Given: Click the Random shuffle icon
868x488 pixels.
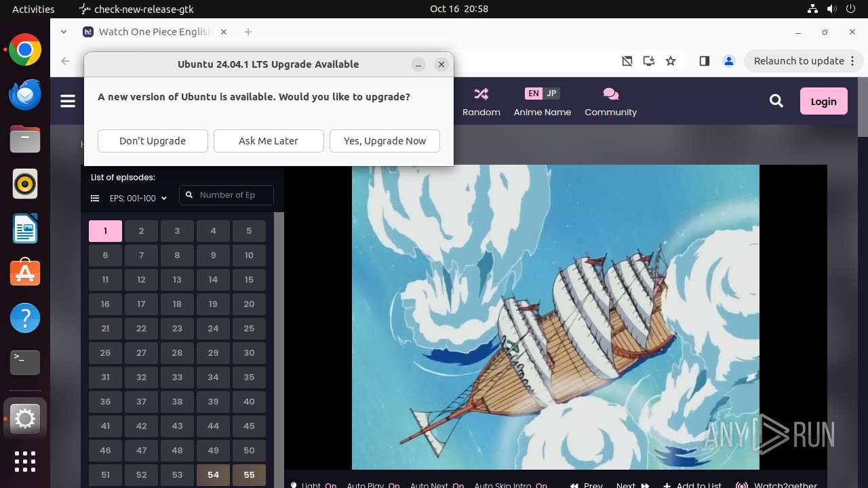Looking at the screenshot, I should click(x=481, y=94).
